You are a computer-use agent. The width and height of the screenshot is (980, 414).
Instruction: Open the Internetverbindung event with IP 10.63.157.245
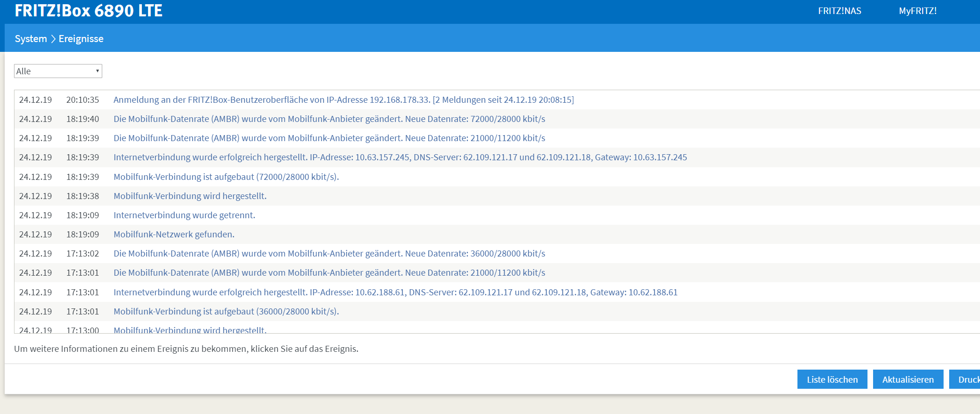[x=400, y=157]
